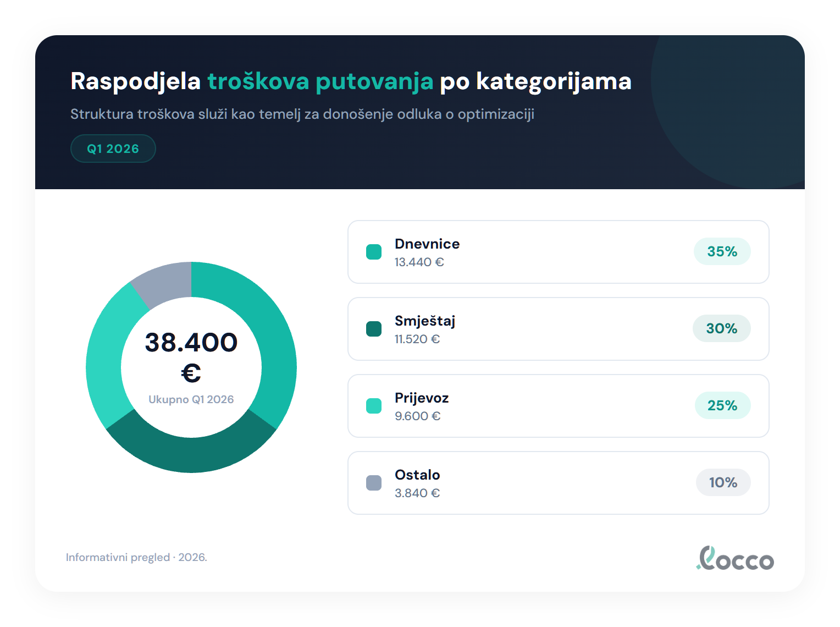Click the Ostalo gray swatch icon
Screen dimensions: 840x627
tap(373, 482)
